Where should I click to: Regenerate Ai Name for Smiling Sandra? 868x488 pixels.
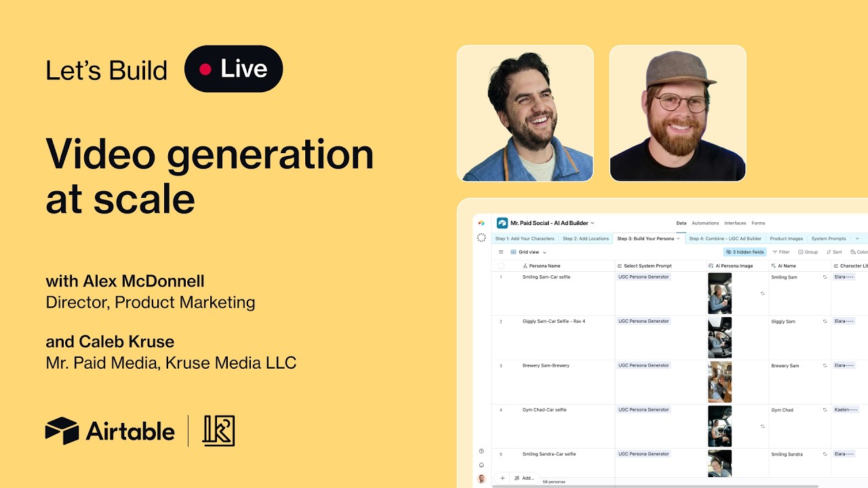825,454
